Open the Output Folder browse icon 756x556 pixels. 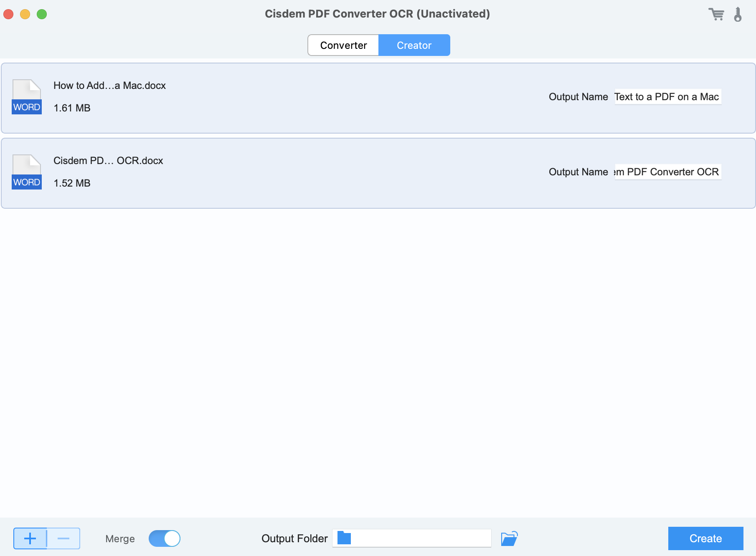coord(510,538)
